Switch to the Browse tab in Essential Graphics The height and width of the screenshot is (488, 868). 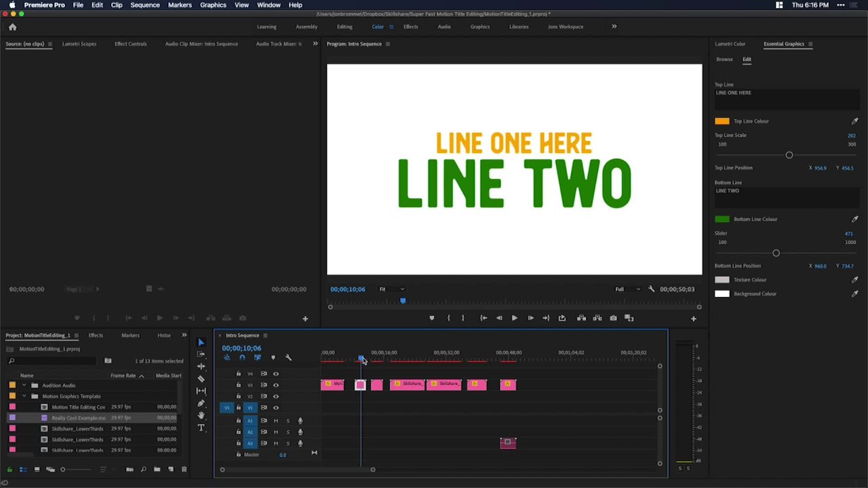tap(724, 59)
